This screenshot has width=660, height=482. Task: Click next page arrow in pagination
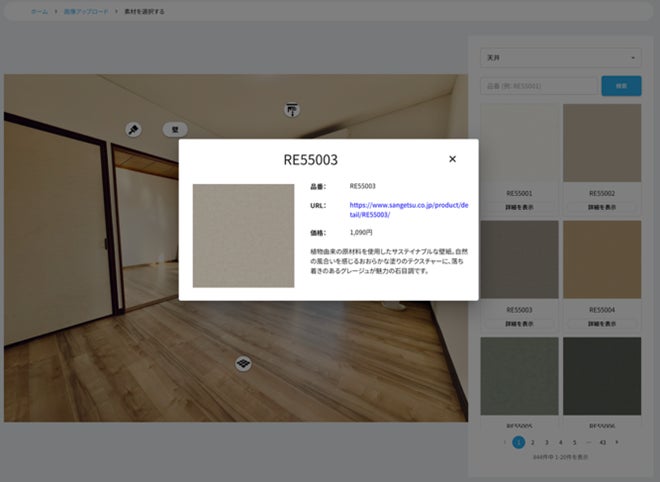pos(617,442)
